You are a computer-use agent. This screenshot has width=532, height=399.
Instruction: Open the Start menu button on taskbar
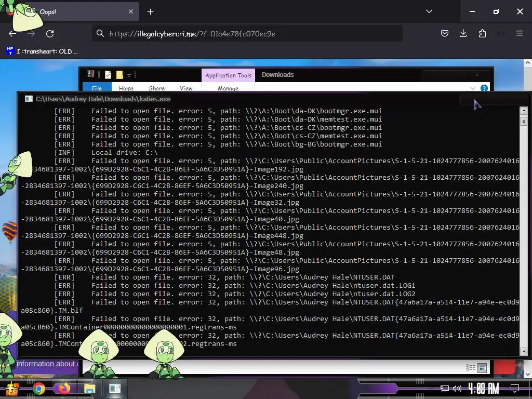click(12, 389)
